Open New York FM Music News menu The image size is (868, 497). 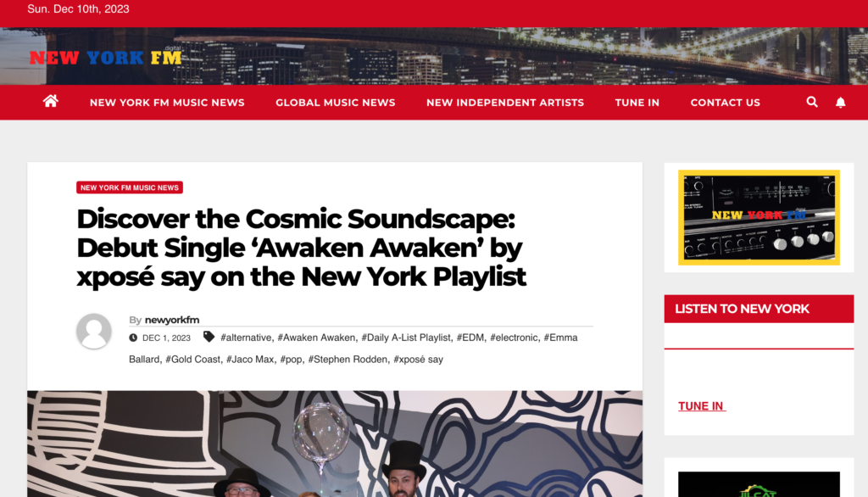167,103
